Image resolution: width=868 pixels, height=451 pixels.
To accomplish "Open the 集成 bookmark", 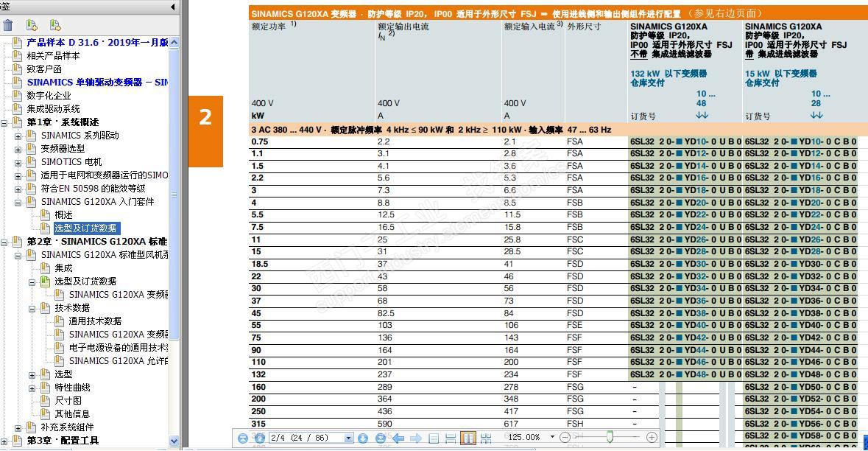I will (63, 268).
